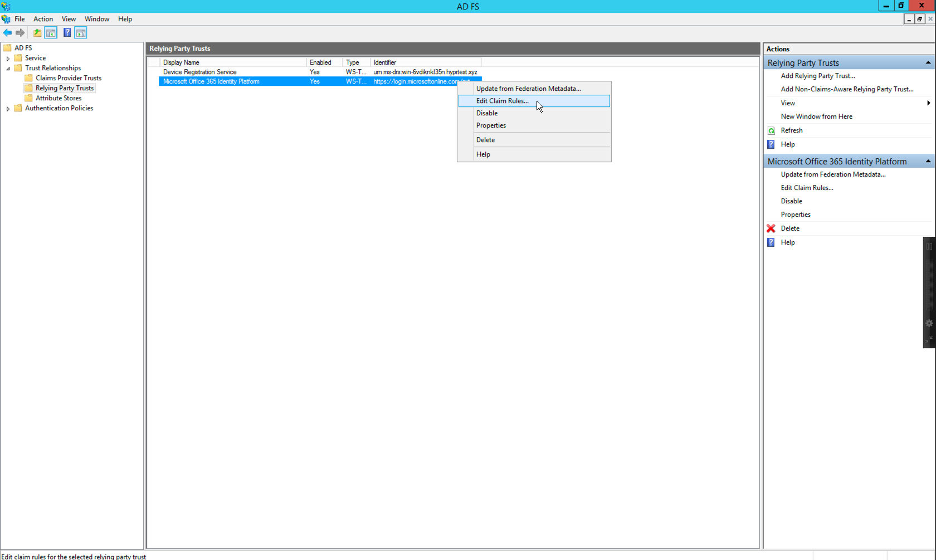The width and height of the screenshot is (936, 560).
Task: Open the Action menu
Action: click(43, 19)
